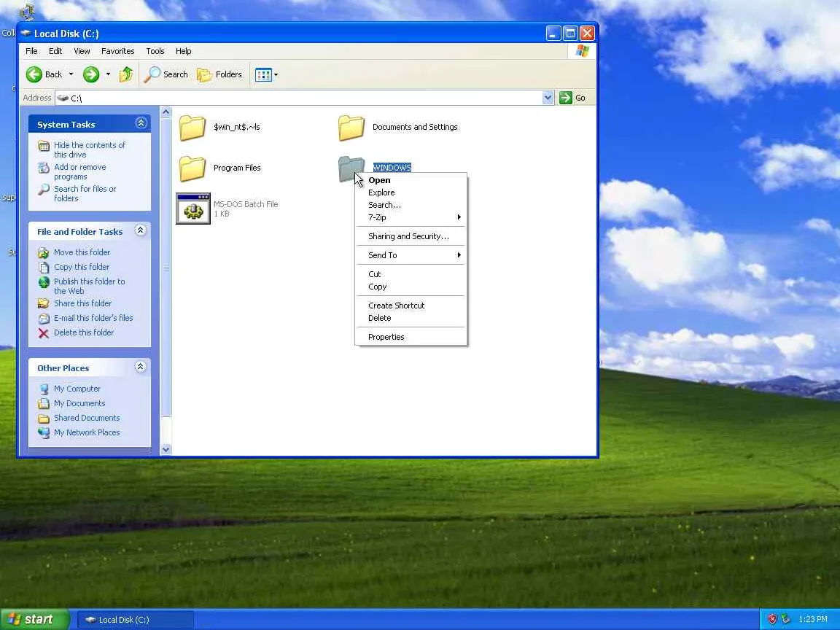Expand the 7-Zip submenu
The image size is (840, 630).
(x=411, y=217)
